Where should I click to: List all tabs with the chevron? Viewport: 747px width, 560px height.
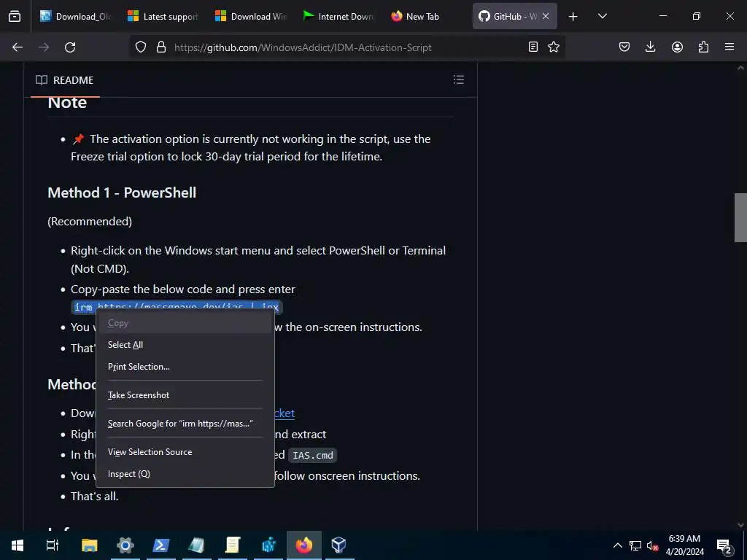coord(602,16)
